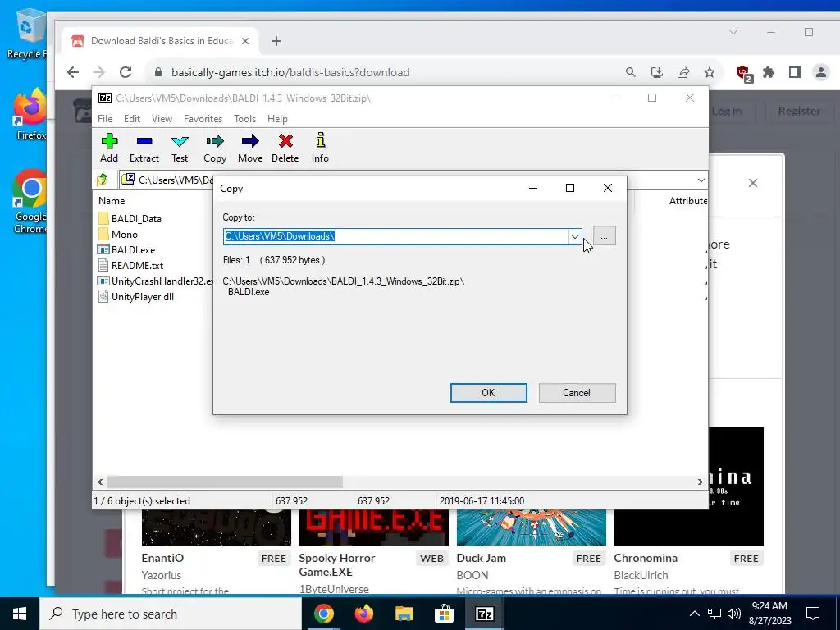
Task: Click the Name column header
Action: click(112, 200)
